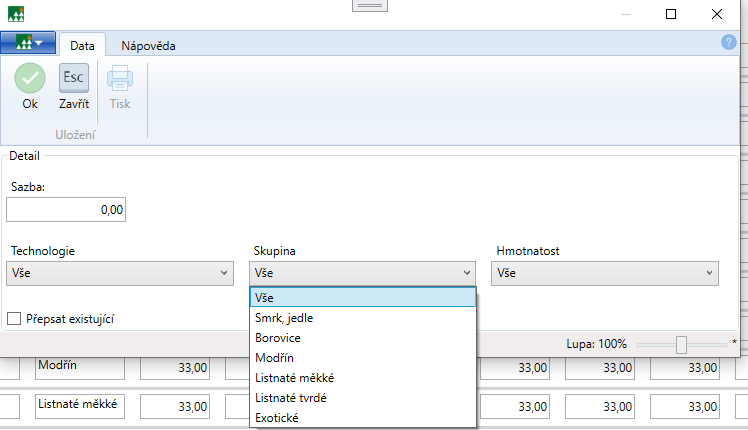Collapse the Skupina dropdown
The width and height of the screenshot is (748, 430).
click(x=363, y=272)
